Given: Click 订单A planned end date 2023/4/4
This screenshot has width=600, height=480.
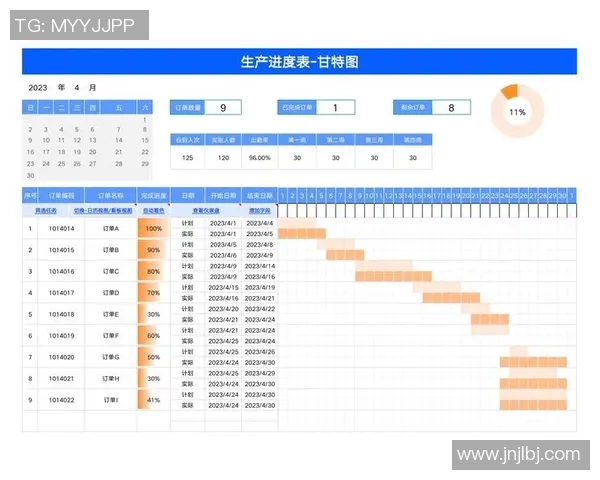Looking at the screenshot, I should click(259, 223).
